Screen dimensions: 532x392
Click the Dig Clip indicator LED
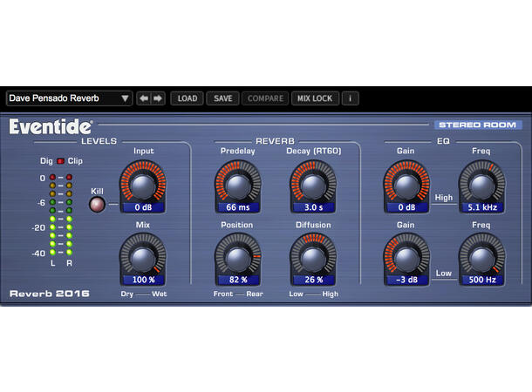60,161
